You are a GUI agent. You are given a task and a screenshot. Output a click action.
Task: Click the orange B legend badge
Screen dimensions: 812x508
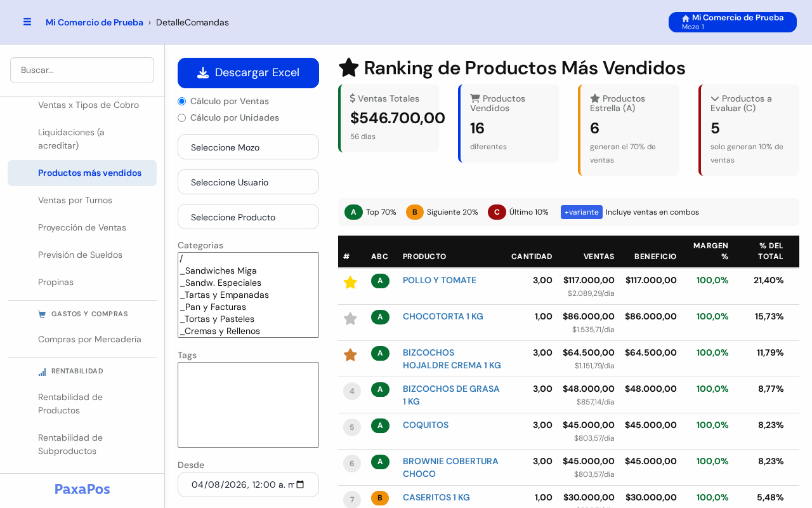click(x=414, y=212)
